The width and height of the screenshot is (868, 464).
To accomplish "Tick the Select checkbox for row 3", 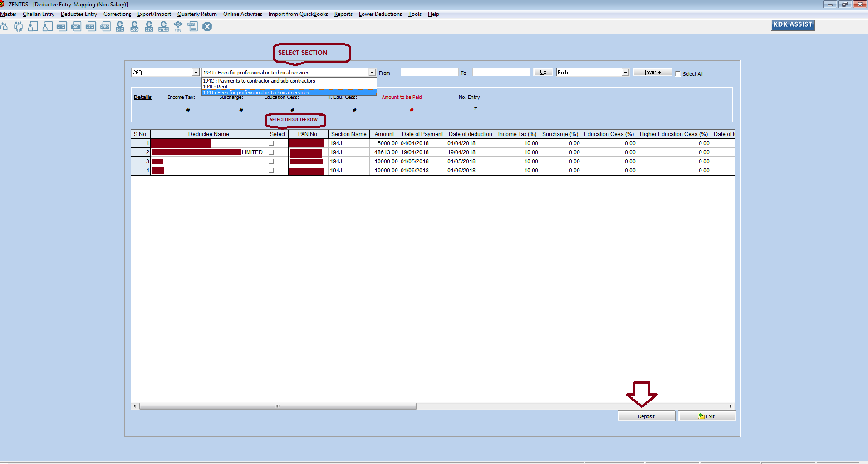I will point(271,161).
